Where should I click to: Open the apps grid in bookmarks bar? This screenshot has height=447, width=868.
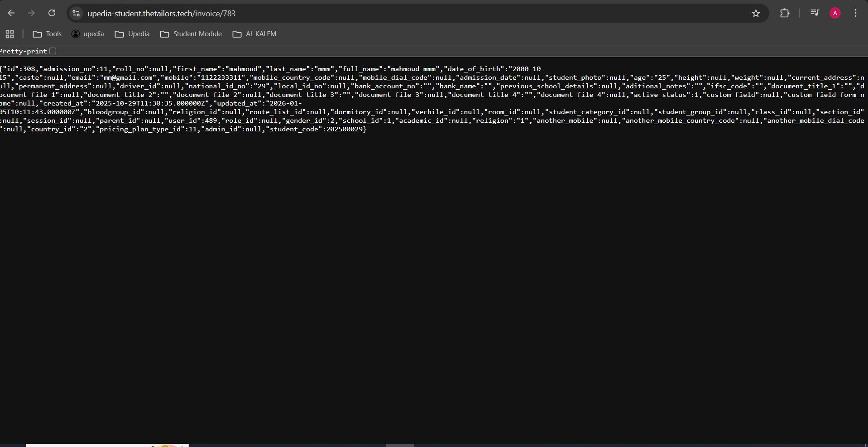coord(10,34)
